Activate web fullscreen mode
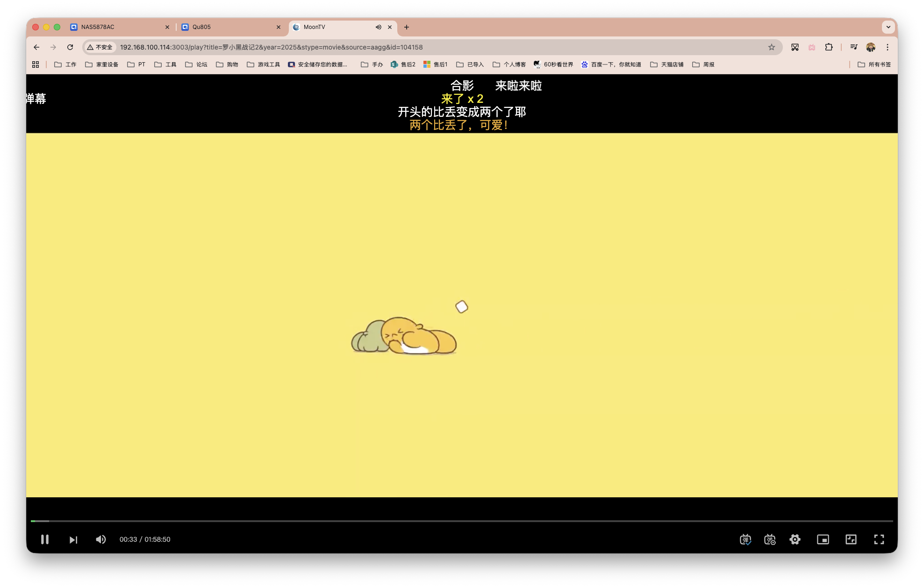Viewport: 924px width, 588px height. 851,539
